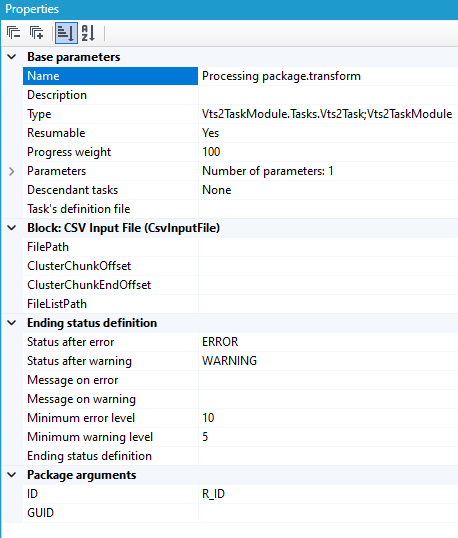The image size is (458, 538).
Task: Click the Properties panel title bar
Action: [x=229, y=10]
